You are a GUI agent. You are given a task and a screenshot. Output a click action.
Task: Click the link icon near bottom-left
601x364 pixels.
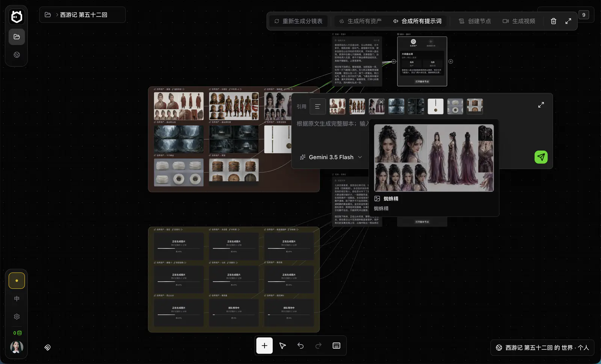point(47,347)
